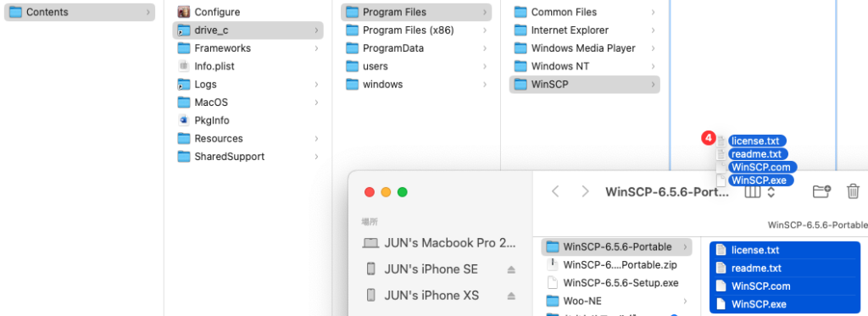Eject JUN's iPhone XS
The image size is (868, 316).
click(511, 296)
